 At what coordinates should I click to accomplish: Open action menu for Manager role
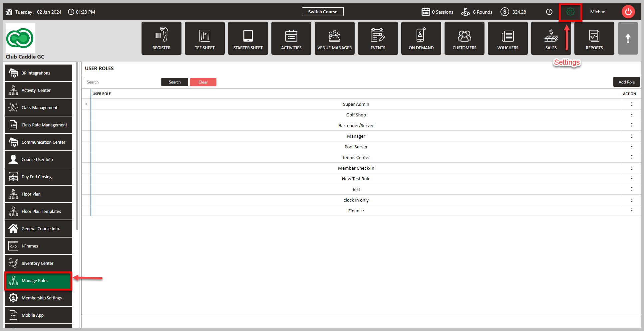tap(632, 136)
